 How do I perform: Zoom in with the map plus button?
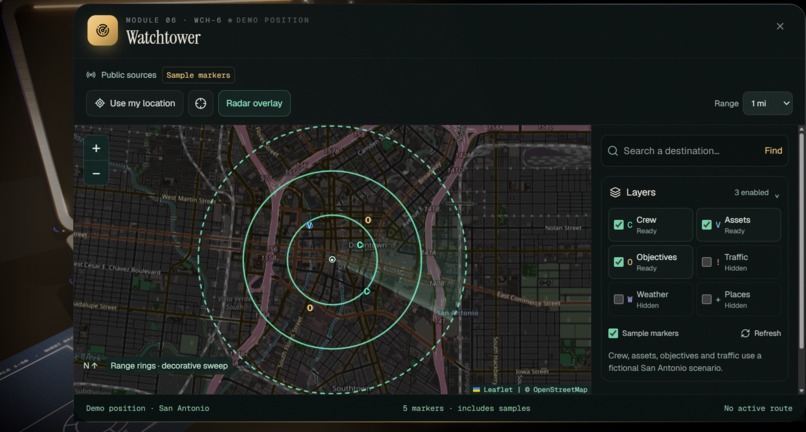click(96, 149)
